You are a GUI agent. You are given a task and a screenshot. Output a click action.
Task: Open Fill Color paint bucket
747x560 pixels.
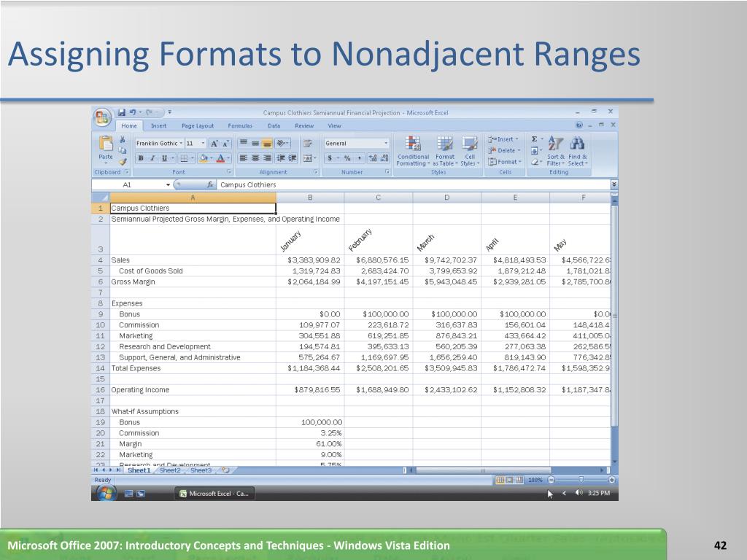(x=205, y=158)
